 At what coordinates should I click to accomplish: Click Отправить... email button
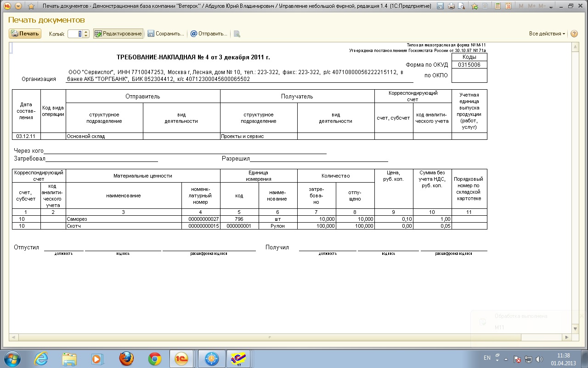209,34
